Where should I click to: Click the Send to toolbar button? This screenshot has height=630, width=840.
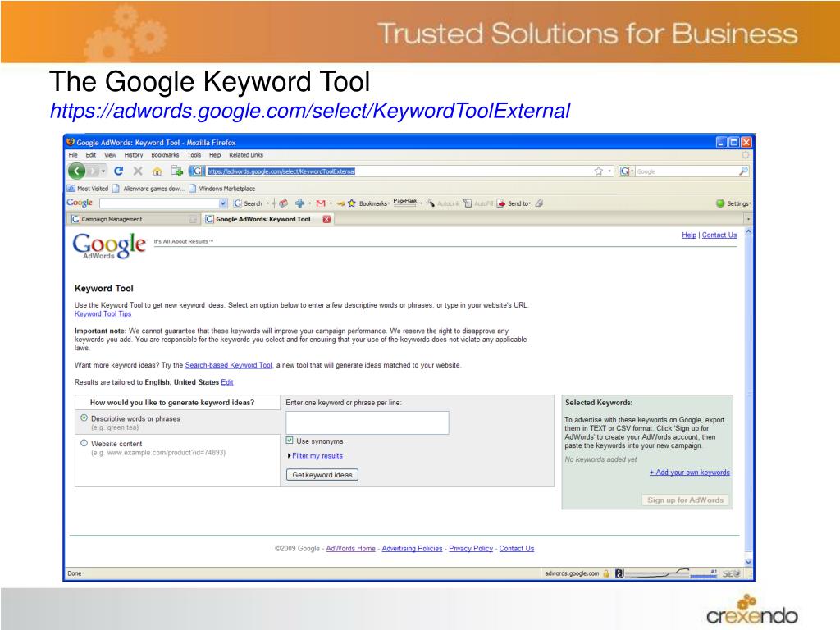point(514,203)
